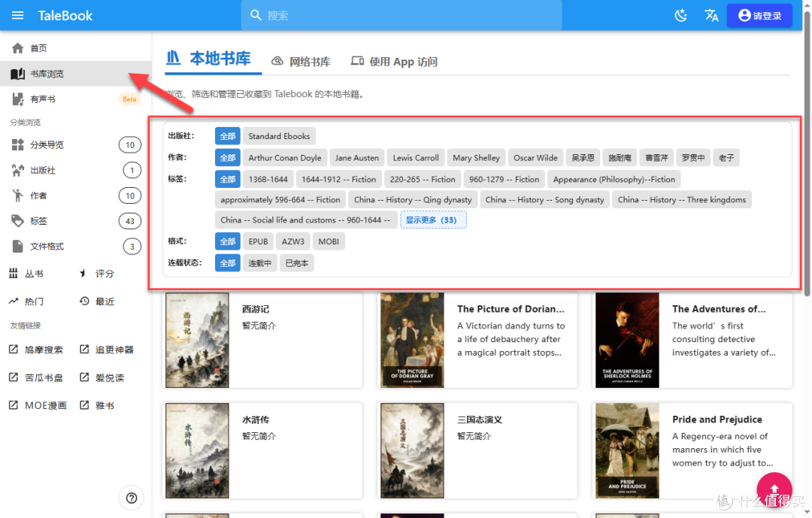The image size is (812, 518).
Task: Filter by tag China History Three kingdoms
Action: [682, 199]
